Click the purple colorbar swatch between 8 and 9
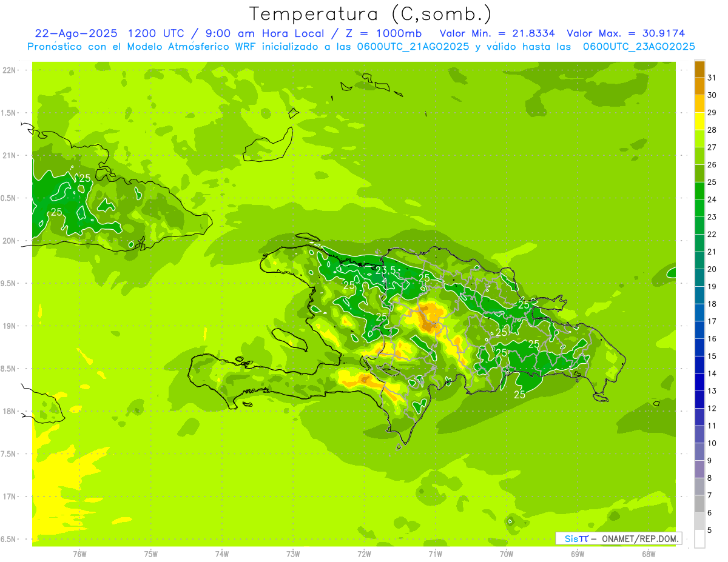This screenshot has height=562, width=728. click(699, 469)
